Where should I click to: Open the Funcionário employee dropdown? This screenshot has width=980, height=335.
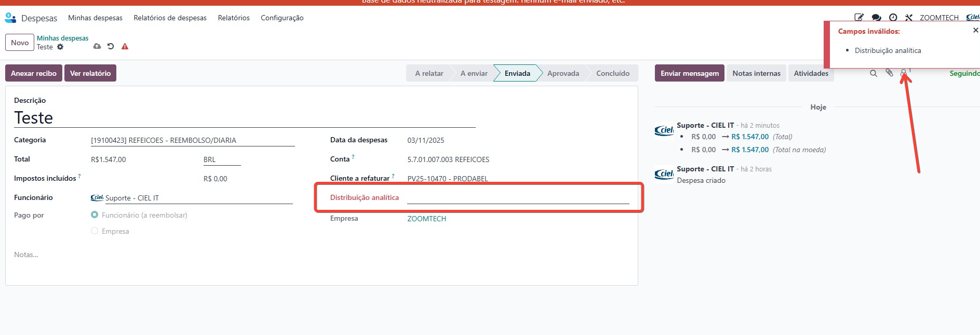click(197, 198)
